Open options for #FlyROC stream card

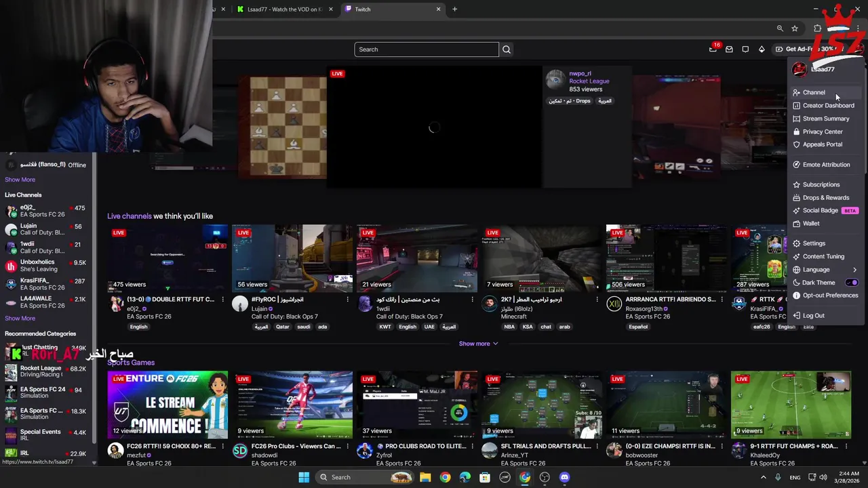click(x=347, y=300)
